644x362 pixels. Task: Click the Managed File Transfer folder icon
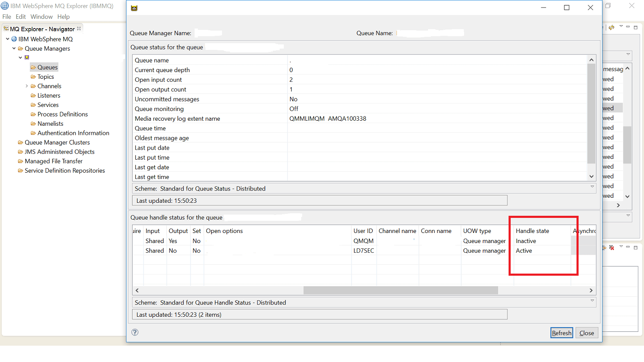click(x=20, y=161)
